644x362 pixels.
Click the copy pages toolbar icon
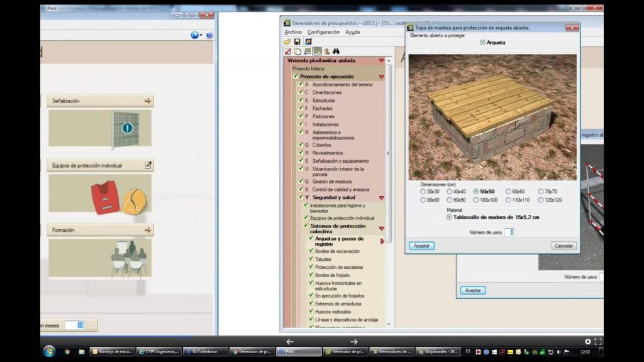tap(298, 52)
